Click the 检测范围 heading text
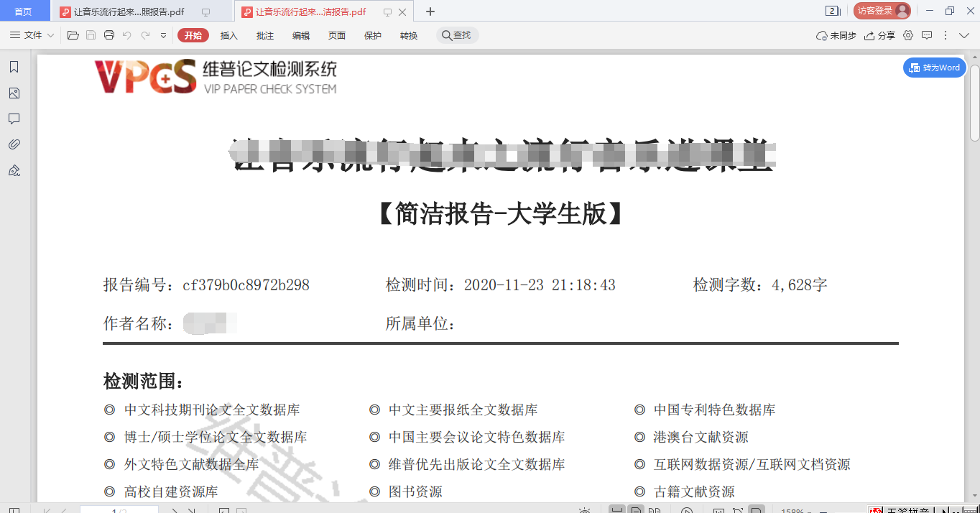This screenshot has width=980, height=513. click(x=144, y=382)
